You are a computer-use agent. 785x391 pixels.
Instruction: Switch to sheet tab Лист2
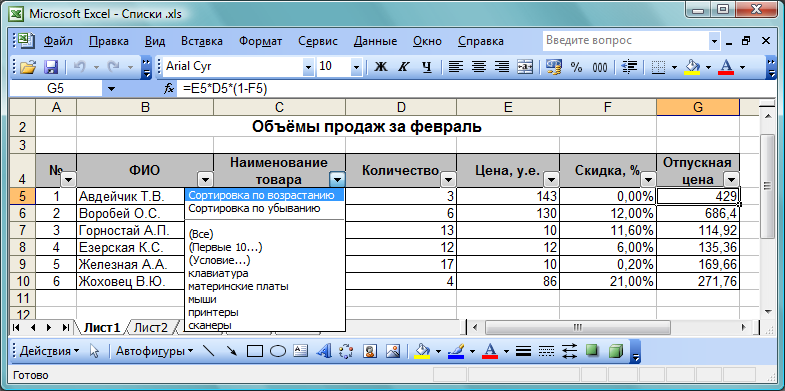click(x=151, y=327)
